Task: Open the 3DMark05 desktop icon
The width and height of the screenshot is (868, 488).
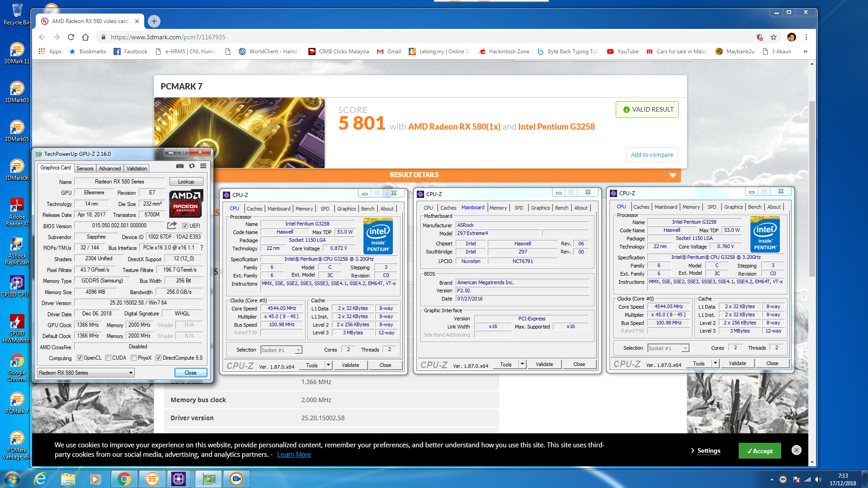Action: point(17,131)
